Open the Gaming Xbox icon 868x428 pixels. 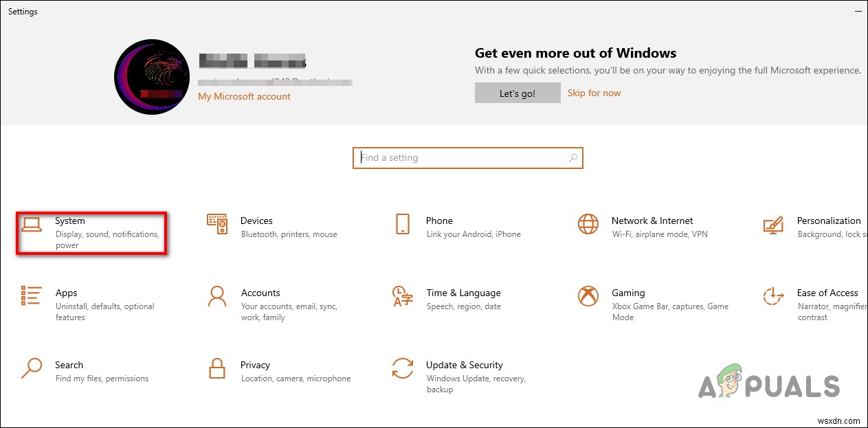pos(588,296)
